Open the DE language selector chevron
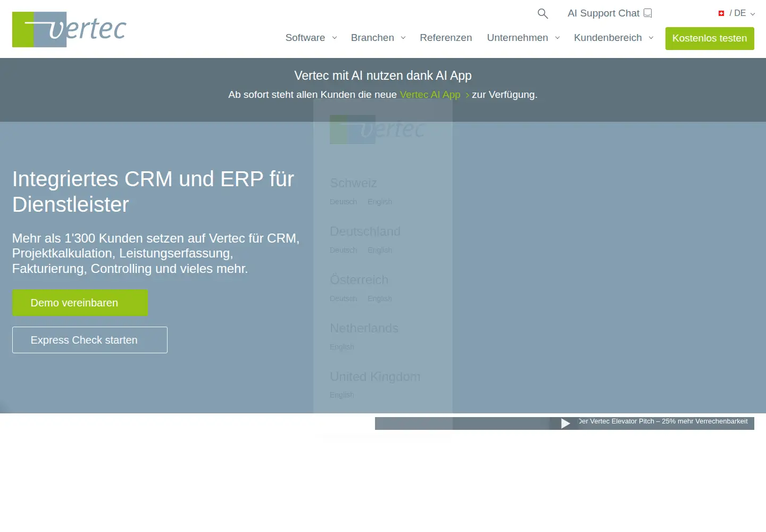This screenshot has height=532, width=766. (753, 14)
